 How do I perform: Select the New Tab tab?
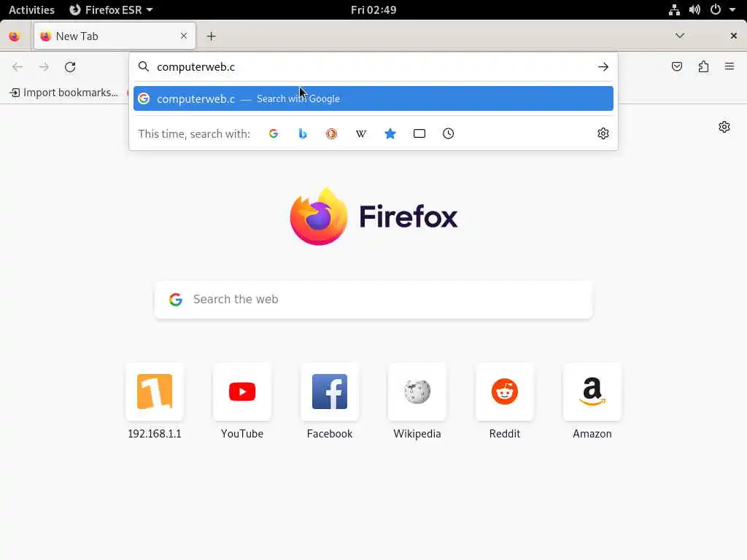click(115, 36)
